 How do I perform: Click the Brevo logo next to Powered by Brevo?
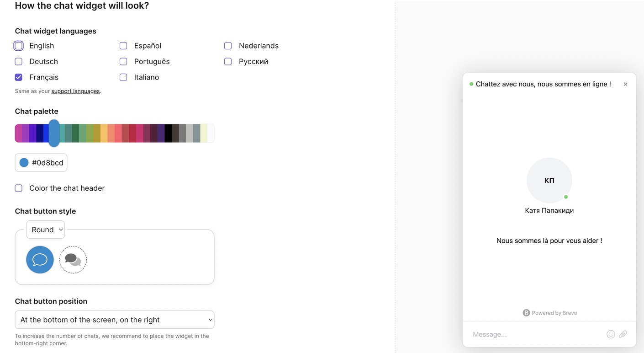pyautogui.click(x=526, y=312)
